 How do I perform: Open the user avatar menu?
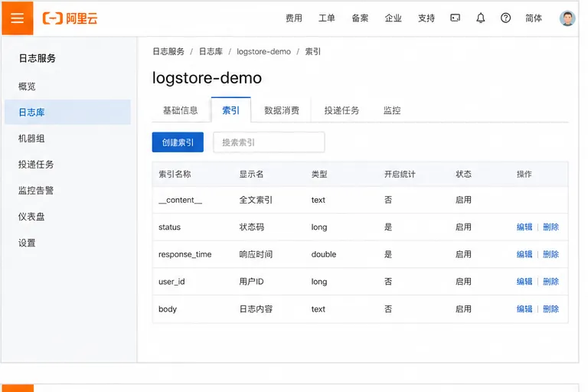click(x=567, y=18)
